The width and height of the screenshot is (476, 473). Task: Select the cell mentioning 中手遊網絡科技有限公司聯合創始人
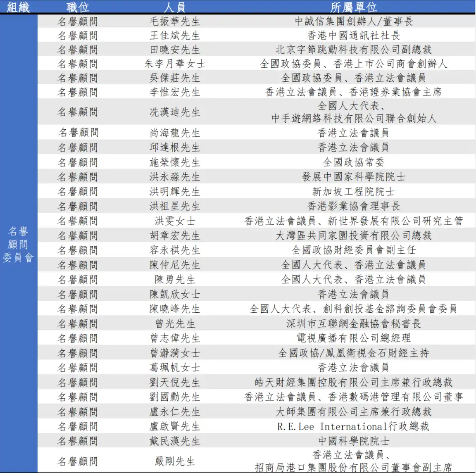[x=354, y=112]
